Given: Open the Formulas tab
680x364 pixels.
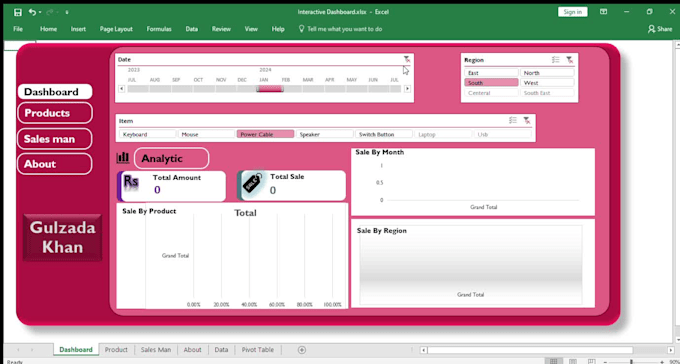Looking at the screenshot, I should tap(159, 29).
